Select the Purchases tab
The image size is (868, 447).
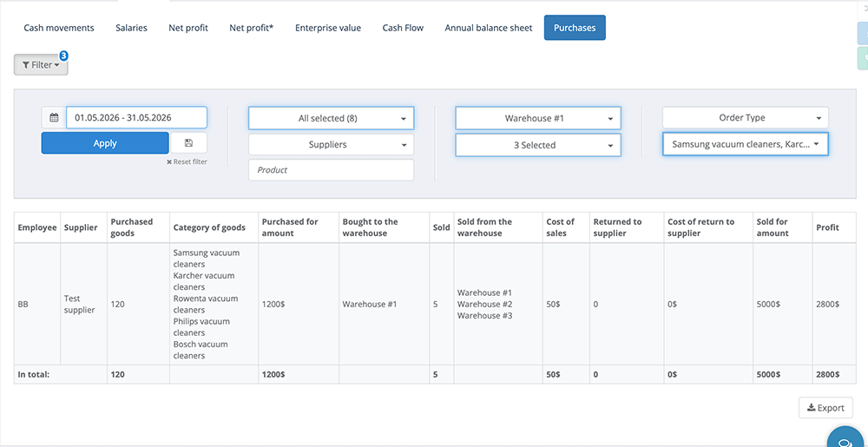pos(575,28)
